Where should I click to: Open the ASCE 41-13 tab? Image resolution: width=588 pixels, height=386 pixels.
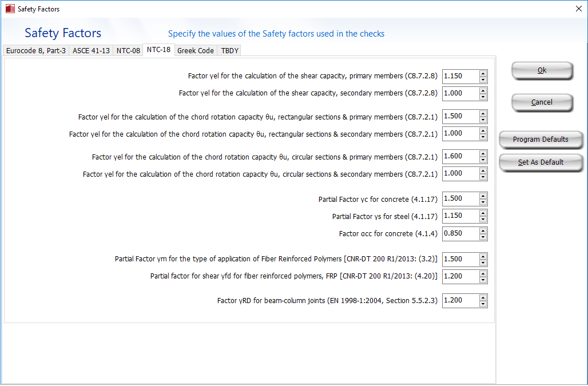point(91,50)
